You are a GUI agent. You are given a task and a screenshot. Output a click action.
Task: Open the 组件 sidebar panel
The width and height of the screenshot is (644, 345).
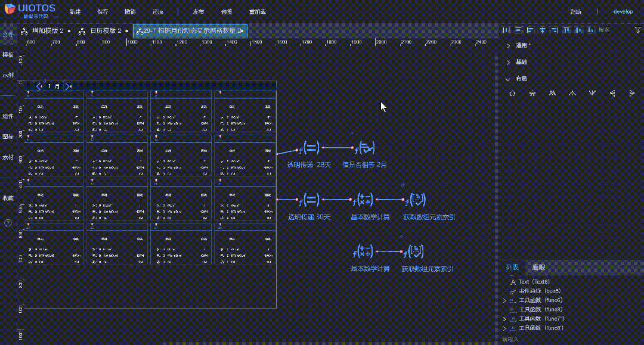[8, 116]
